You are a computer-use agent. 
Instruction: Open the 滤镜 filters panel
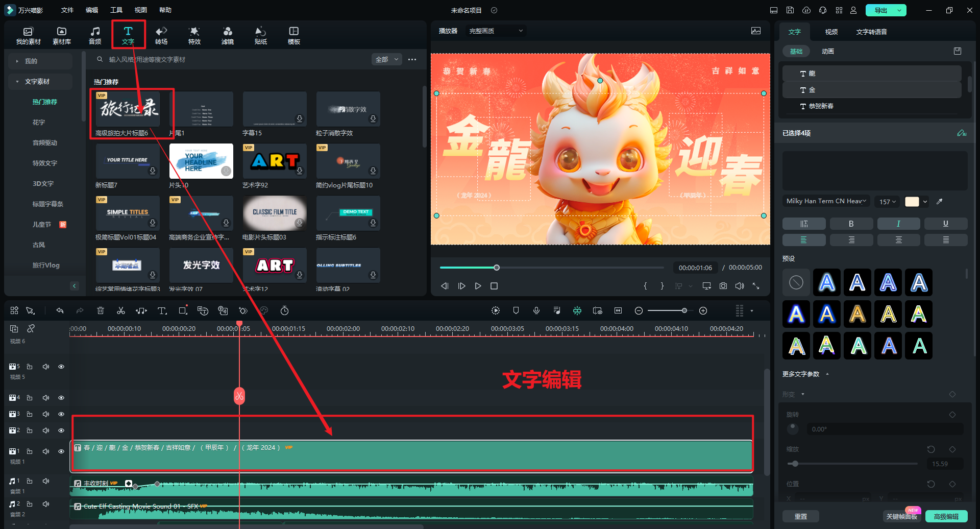(228, 35)
